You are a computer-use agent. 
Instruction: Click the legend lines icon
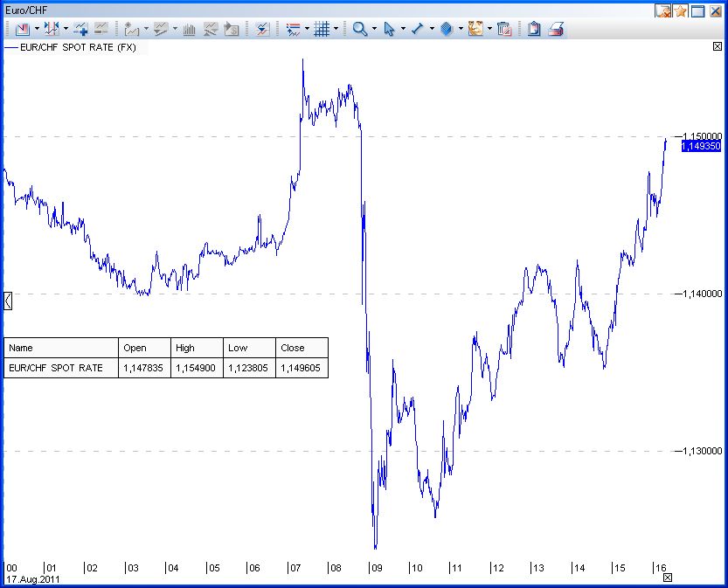click(x=293, y=29)
